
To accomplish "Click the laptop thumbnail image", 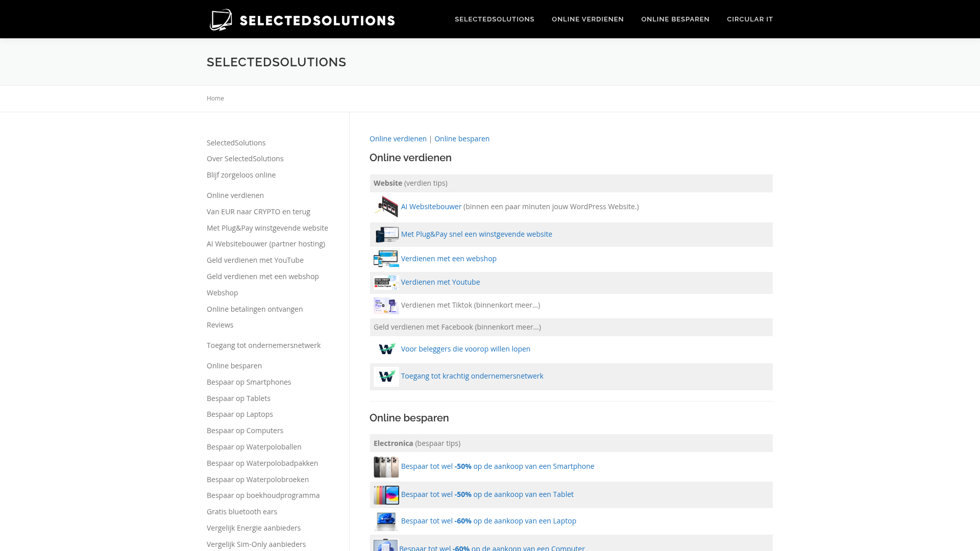I will tap(386, 521).
